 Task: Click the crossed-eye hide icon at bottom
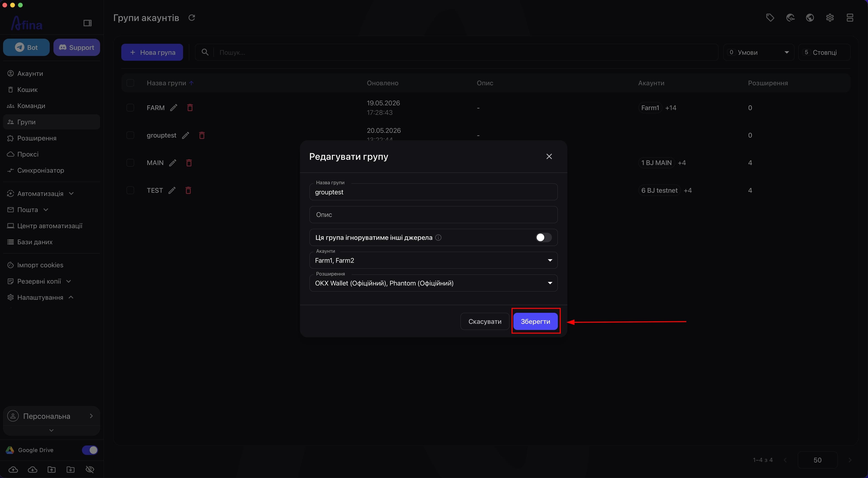(x=90, y=470)
